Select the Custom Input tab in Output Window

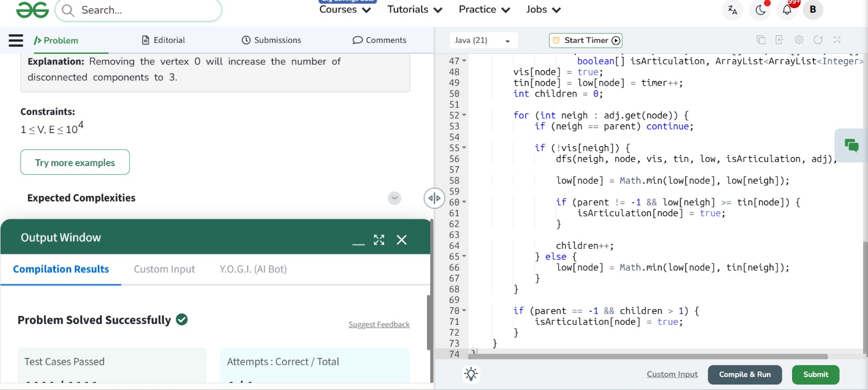coord(164,269)
